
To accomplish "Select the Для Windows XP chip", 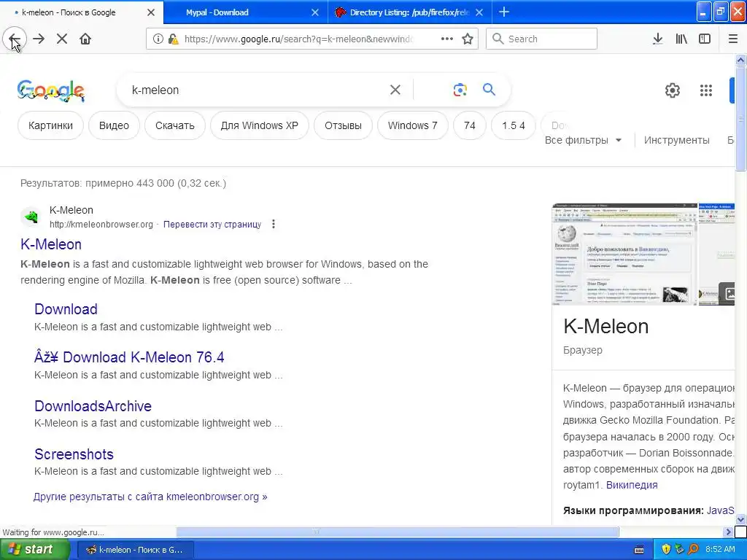I will [x=259, y=125].
